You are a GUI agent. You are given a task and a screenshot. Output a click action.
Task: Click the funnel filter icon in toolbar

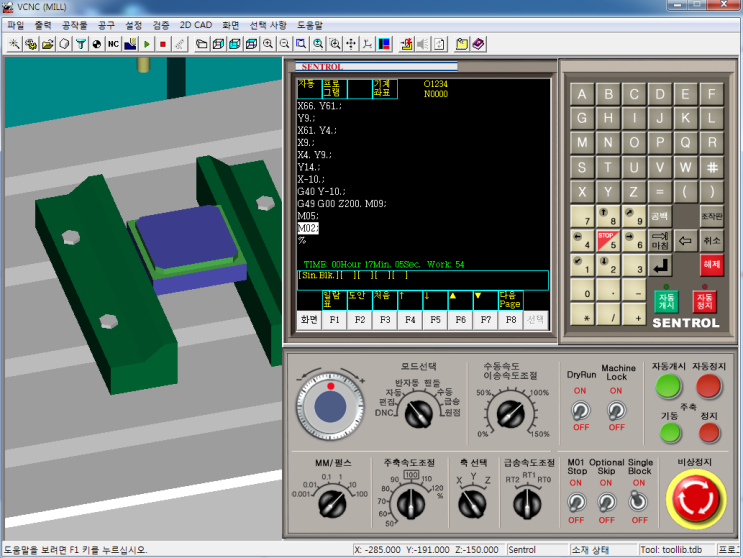[81, 44]
